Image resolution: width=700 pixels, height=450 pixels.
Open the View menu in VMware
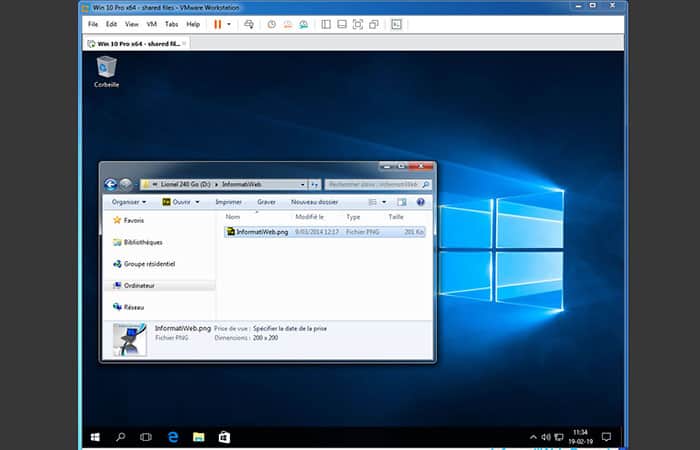(131, 25)
